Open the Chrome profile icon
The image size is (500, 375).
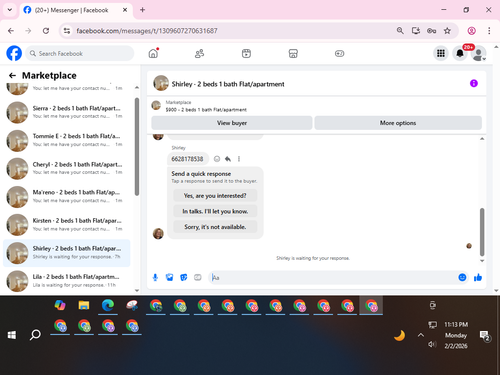[471, 31]
